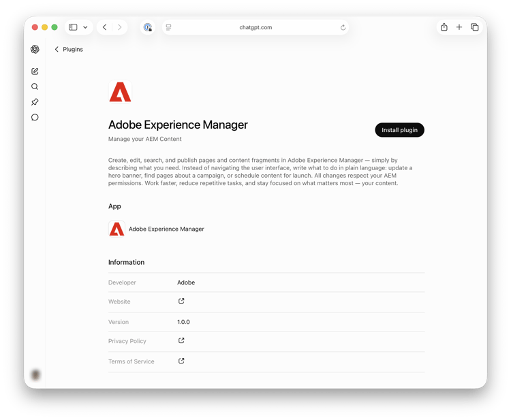Open the Safari share button

[444, 27]
